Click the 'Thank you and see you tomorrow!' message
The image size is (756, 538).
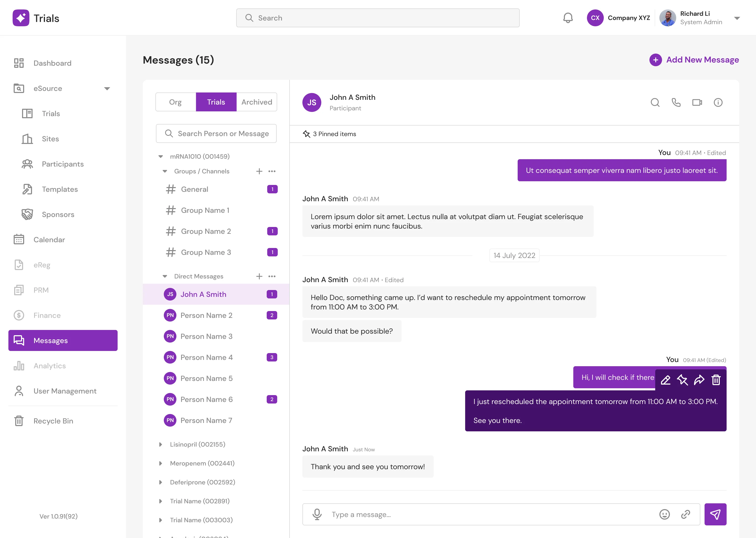[x=368, y=467]
